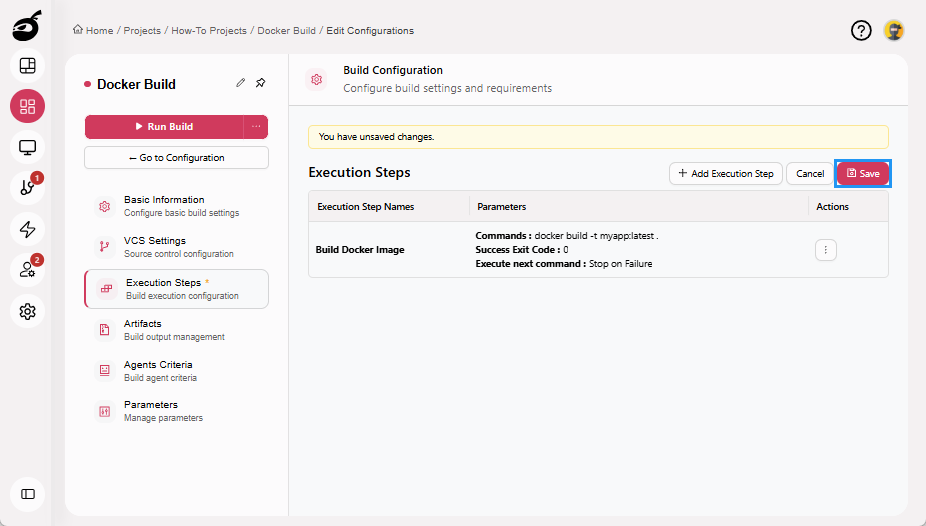
Task: Click the VCS Settings branch icon
Action: pos(105,247)
